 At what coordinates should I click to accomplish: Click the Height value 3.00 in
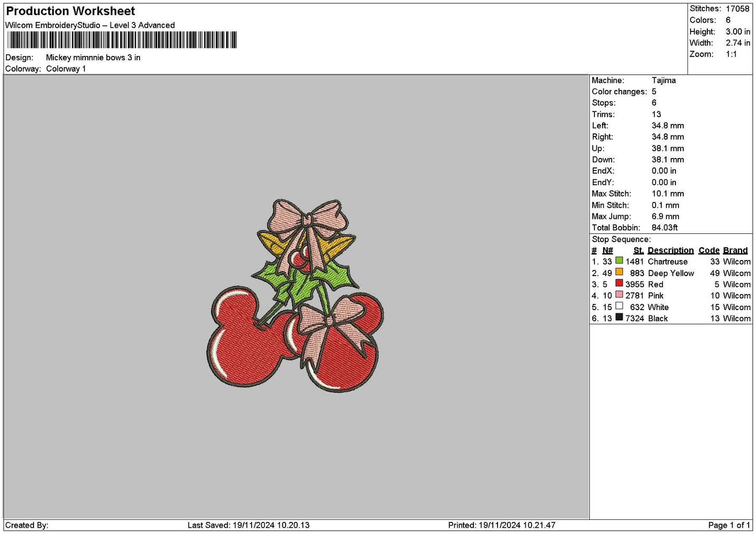pos(738,31)
